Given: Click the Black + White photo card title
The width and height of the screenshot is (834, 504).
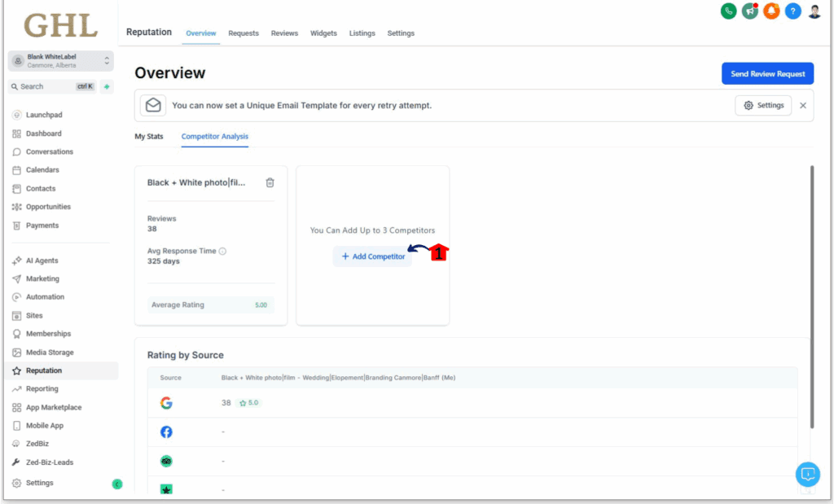Looking at the screenshot, I should coord(196,182).
